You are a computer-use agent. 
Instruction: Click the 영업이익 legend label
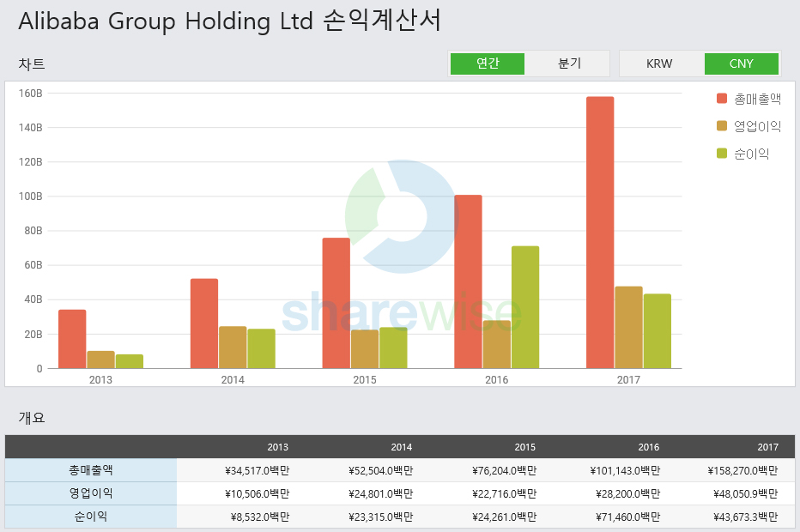[x=758, y=126]
